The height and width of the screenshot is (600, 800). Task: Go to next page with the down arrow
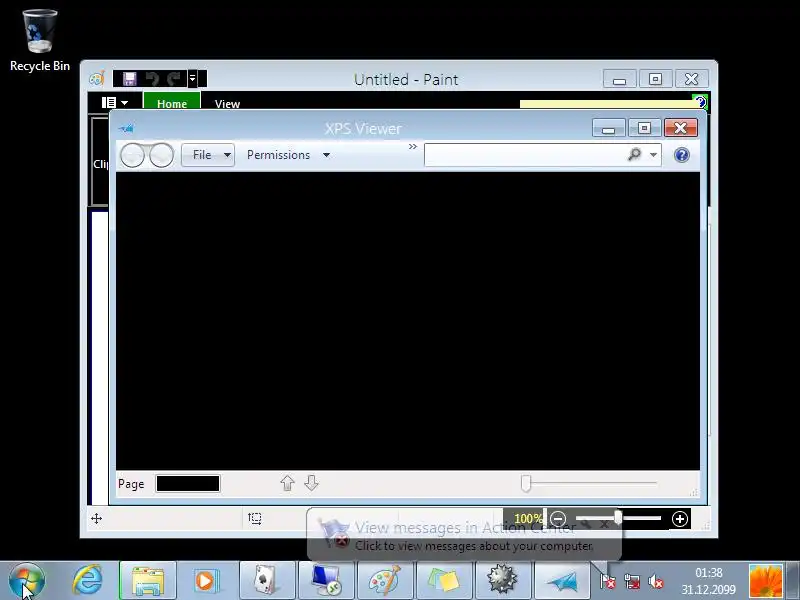point(311,483)
